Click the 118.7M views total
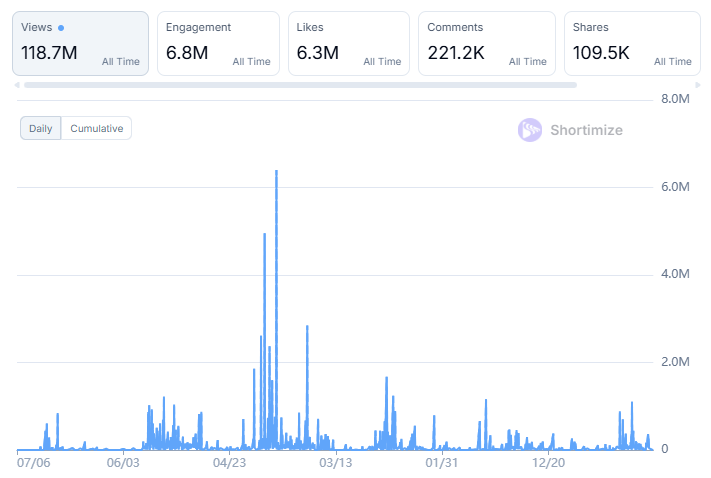Viewport: 711px width, 478px height. point(49,53)
